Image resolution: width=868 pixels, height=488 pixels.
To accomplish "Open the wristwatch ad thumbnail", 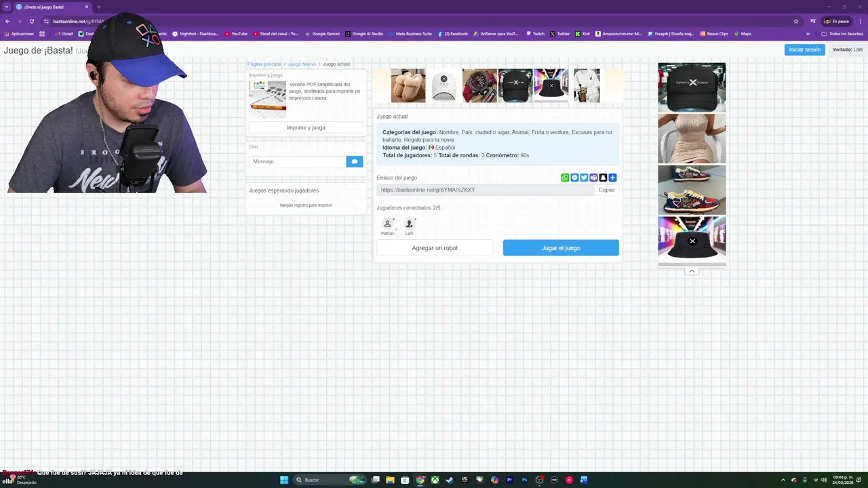I will (479, 85).
